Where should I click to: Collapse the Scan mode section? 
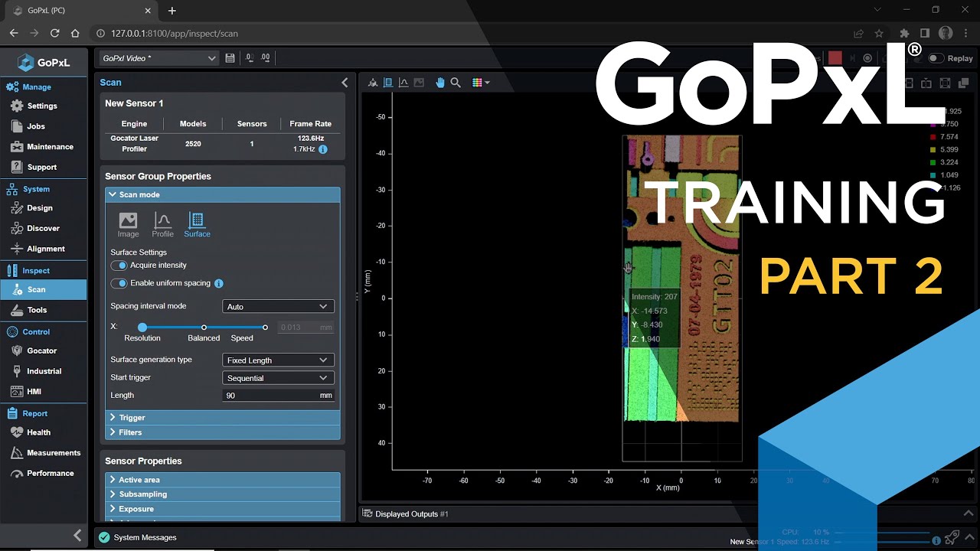pyautogui.click(x=222, y=195)
